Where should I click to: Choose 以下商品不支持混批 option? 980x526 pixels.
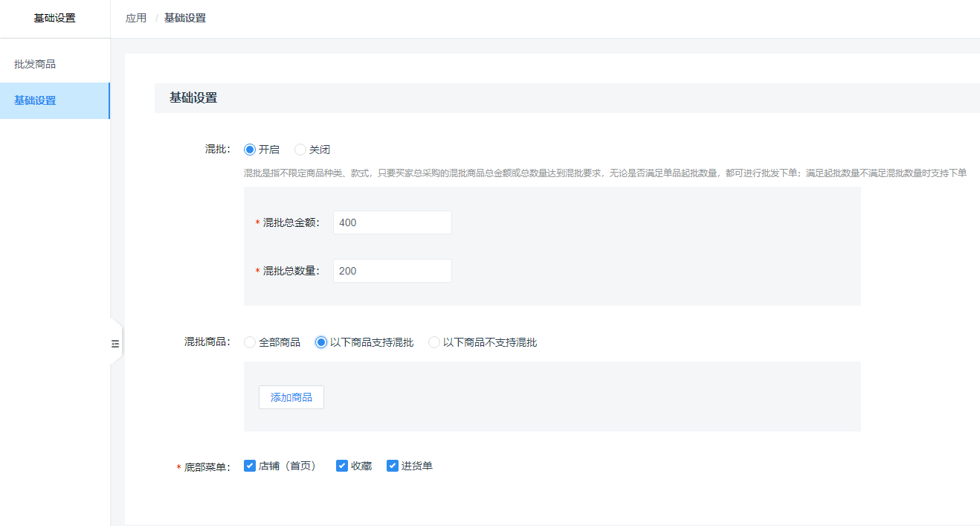pyautogui.click(x=433, y=342)
